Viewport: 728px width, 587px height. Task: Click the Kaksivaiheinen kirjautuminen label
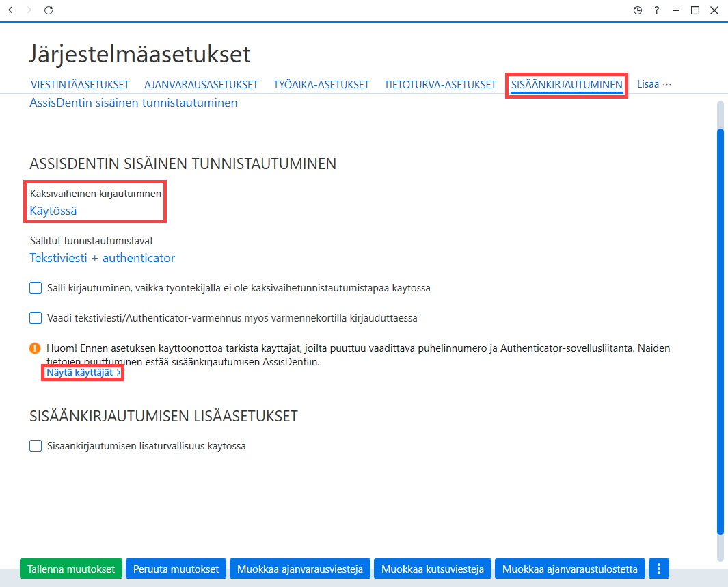click(x=96, y=194)
